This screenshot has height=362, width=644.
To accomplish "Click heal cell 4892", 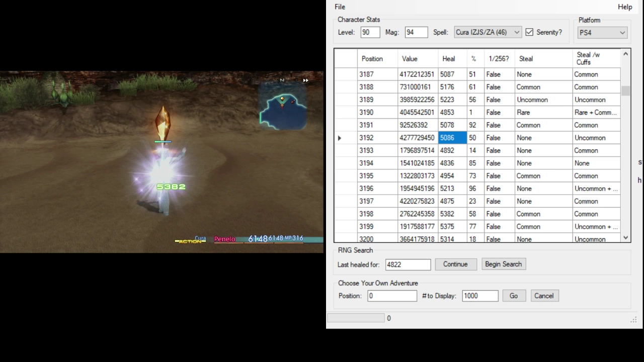I will 452,150.
